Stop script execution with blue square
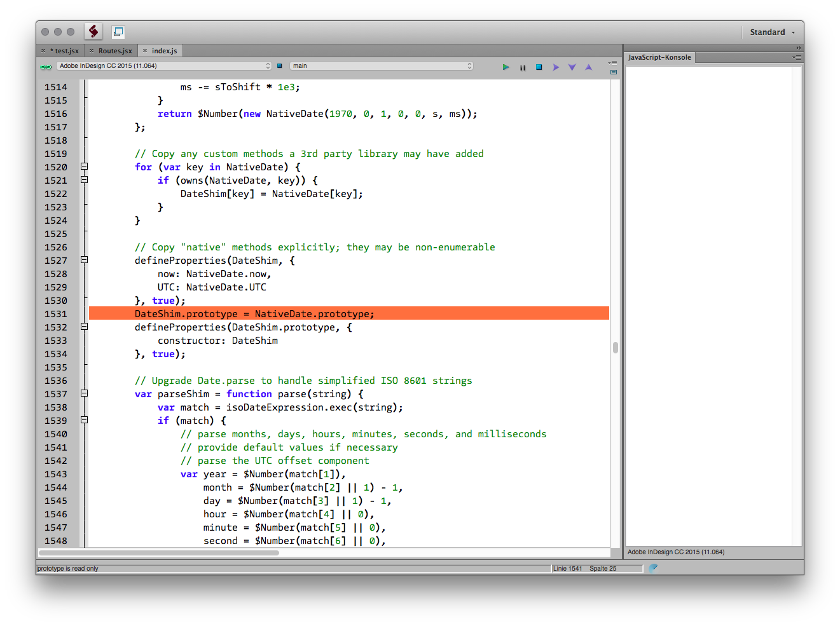 coord(539,67)
